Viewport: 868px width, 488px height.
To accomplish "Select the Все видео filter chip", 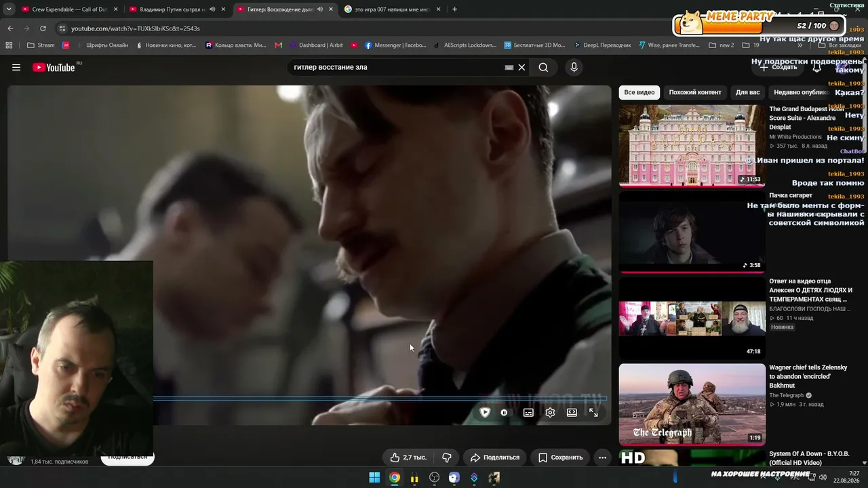I will (639, 92).
